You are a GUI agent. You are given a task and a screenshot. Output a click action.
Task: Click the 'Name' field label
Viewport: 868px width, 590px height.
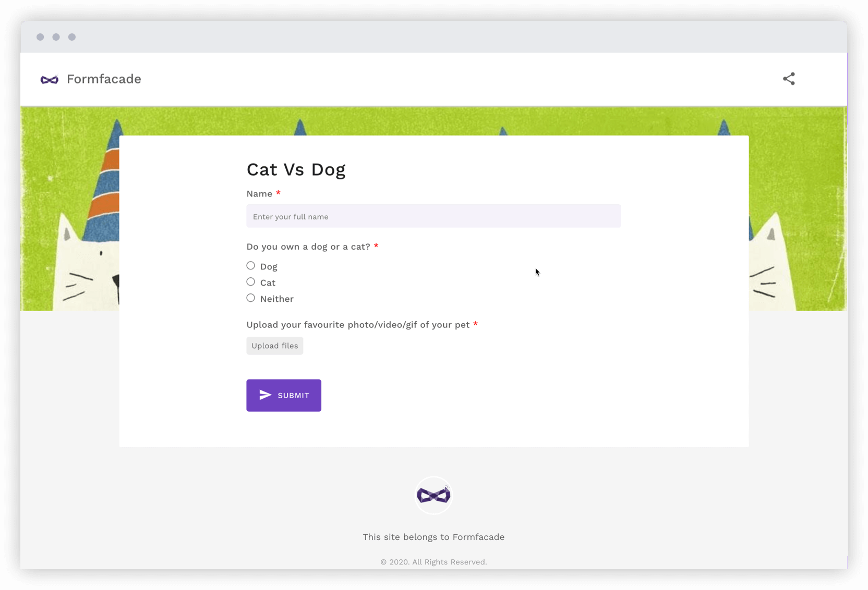coord(259,193)
